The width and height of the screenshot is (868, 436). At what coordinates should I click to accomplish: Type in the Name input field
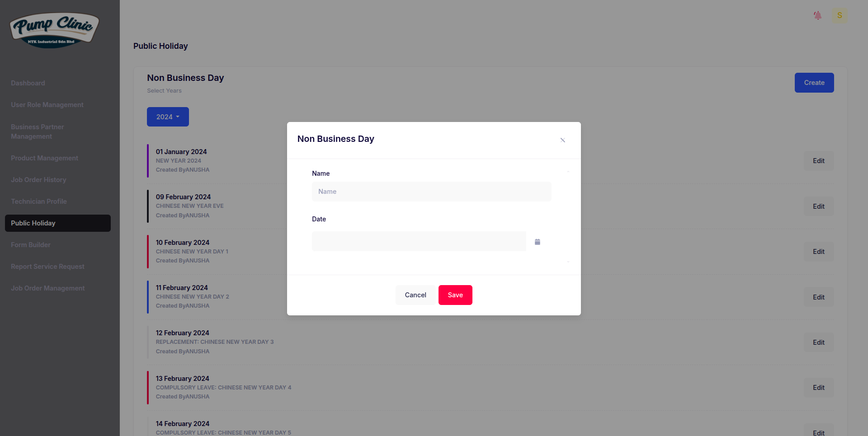click(431, 192)
